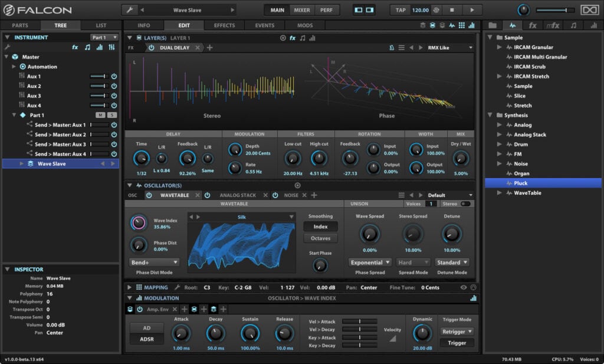
Task: Add a new oscillator with the plus after Noise
Action: coord(314,195)
